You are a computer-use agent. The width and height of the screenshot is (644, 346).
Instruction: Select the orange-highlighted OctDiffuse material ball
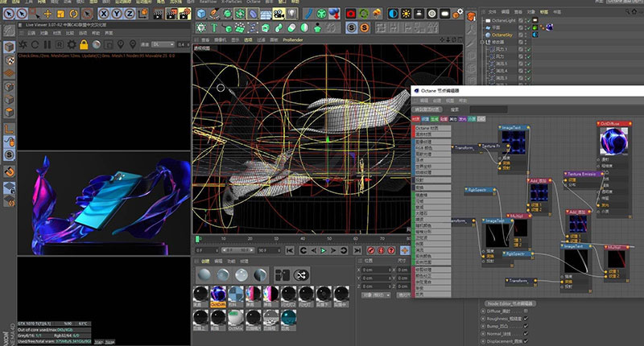[x=217, y=295]
